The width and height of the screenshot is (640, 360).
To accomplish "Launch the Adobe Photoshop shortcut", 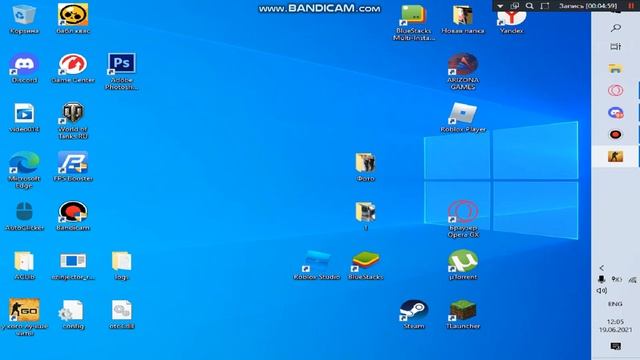I will tap(122, 71).
